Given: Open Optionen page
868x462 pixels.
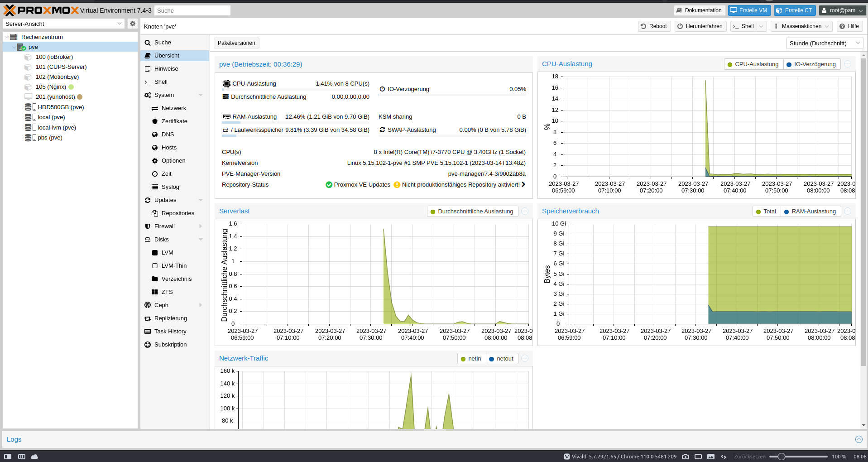Looking at the screenshot, I should click(x=175, y=161).
